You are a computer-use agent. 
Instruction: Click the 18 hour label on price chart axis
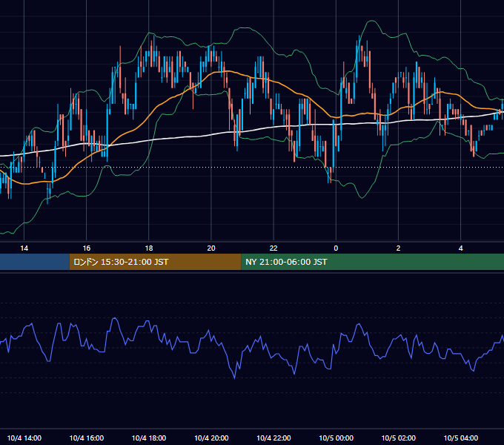click(x=149, y=248)
